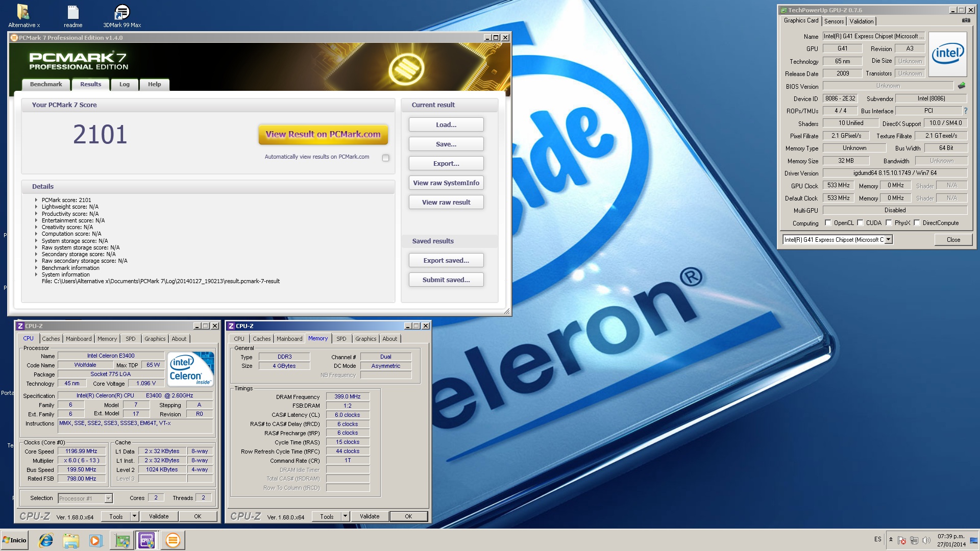
Task: Expand the Productivity score detail row
Action: pos(36,214)
